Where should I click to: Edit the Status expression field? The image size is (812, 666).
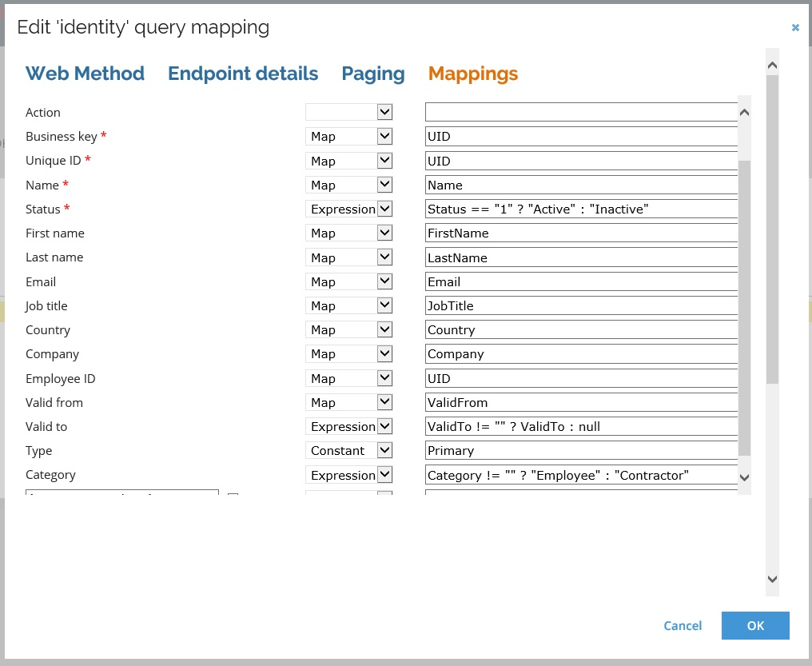pos(581,209)
